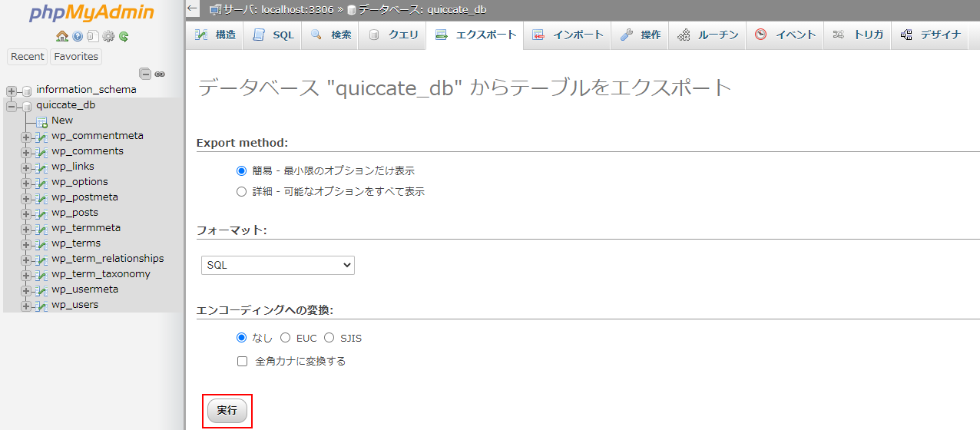Open the blue question-mark documentation icon

point(78,36)
